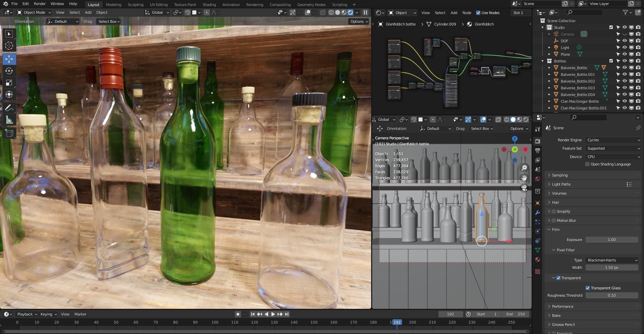644x334 pixels.
Task: Adjust the Exposure value slider
Action: (612, 240)
